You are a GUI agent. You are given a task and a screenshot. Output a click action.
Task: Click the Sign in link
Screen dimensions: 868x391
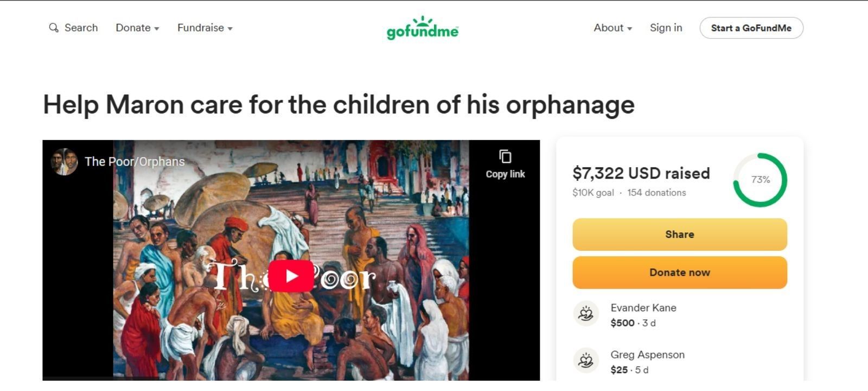tap(666, 28)
